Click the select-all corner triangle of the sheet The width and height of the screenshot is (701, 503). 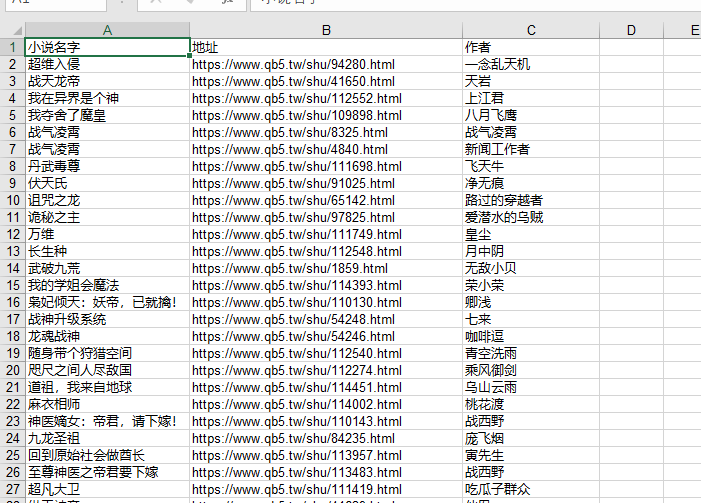click(17, 30)
